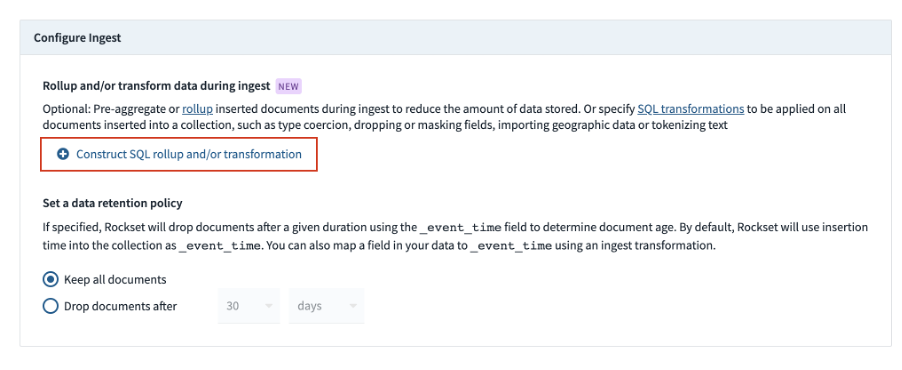902x370 pixels.
Task: Click the purple NEW badge
Action: pos(288,86)
